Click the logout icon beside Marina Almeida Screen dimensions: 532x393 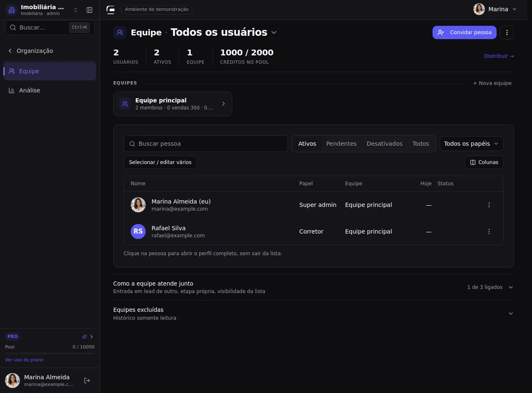tap(87, 381)
